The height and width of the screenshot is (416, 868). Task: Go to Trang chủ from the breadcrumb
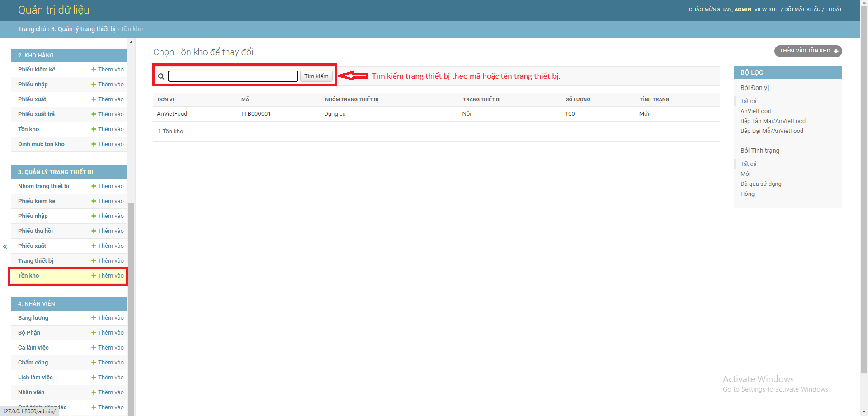click(31, 29)
